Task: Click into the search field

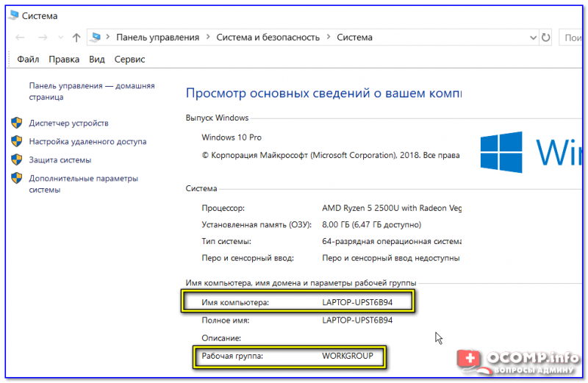Action: [x=571, y=37]
